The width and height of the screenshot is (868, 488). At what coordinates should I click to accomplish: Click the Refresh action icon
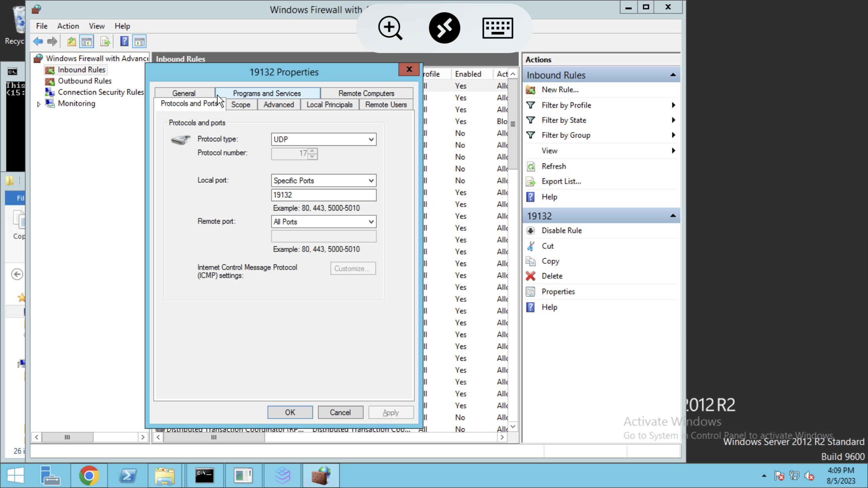coord(531,167)
